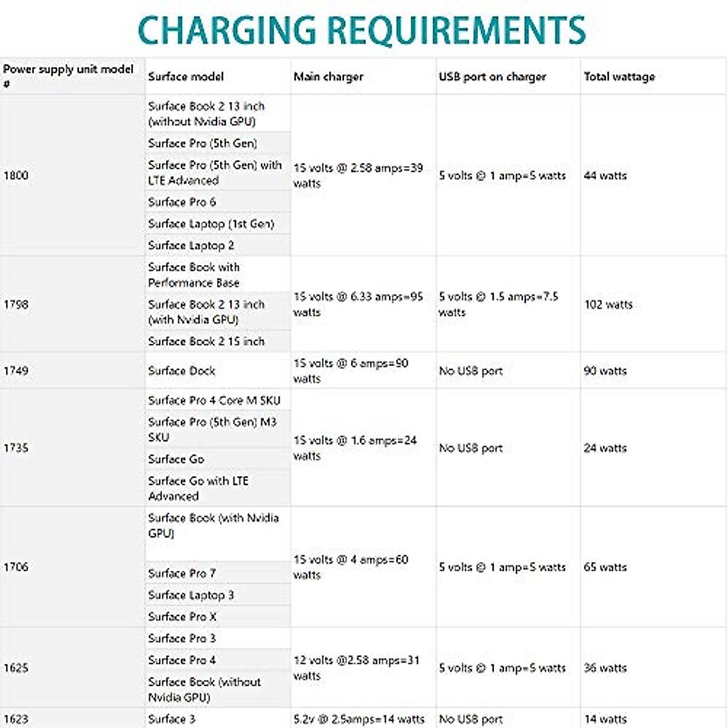Screen dimensions: 728x728
Task: Click the Total wattage column header
Action: click(619, 76)
